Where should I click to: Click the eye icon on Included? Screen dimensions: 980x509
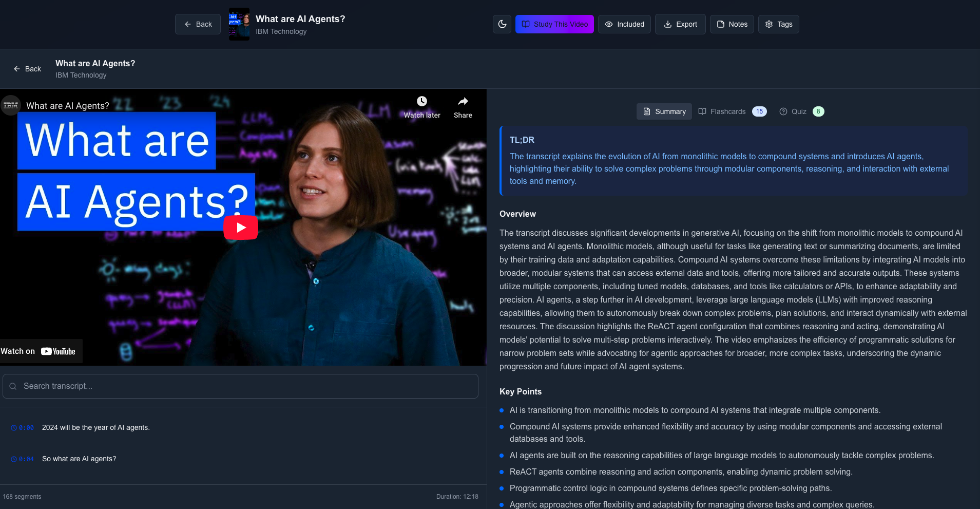609,24
